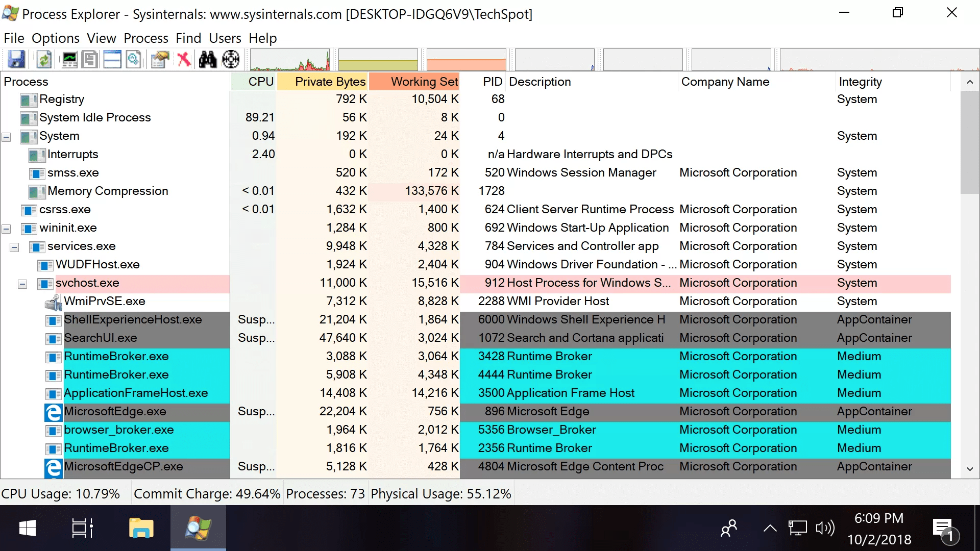Screen dimensions: 980x551
Task: Open the View menu
Action: coord(102,38)
